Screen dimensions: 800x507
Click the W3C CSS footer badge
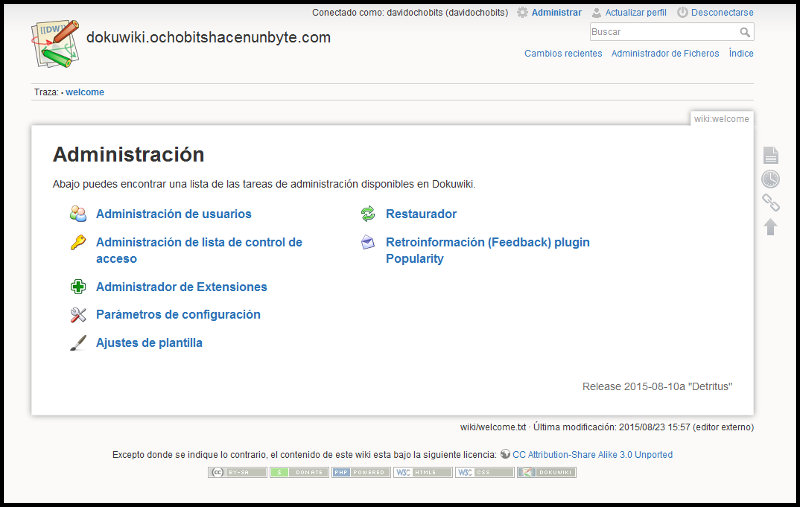tap(485, 472)
